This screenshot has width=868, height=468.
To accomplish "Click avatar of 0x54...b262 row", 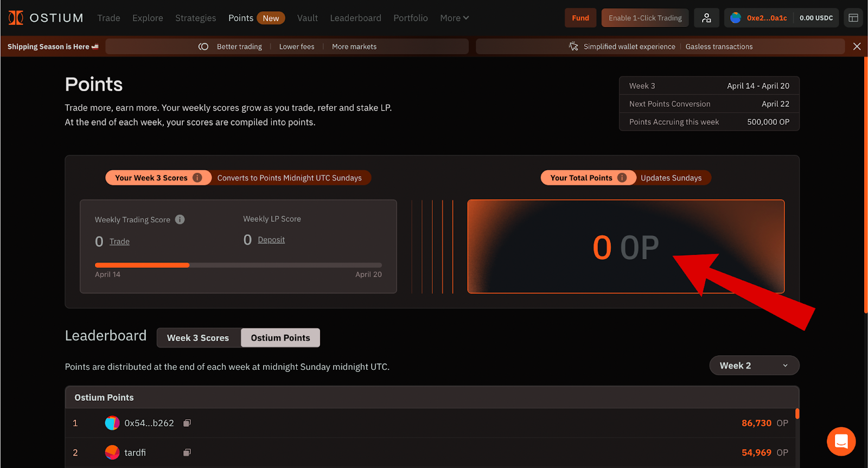I will click(112, 423).
